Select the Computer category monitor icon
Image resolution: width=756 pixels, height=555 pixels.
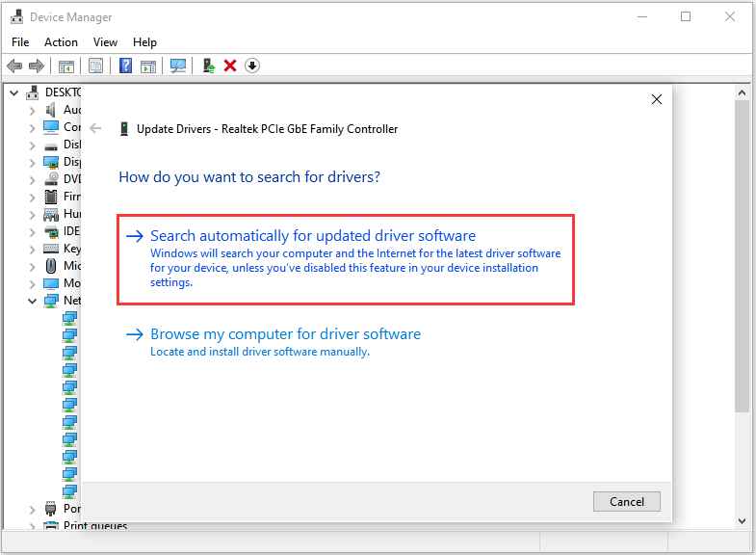coord(51,127)
